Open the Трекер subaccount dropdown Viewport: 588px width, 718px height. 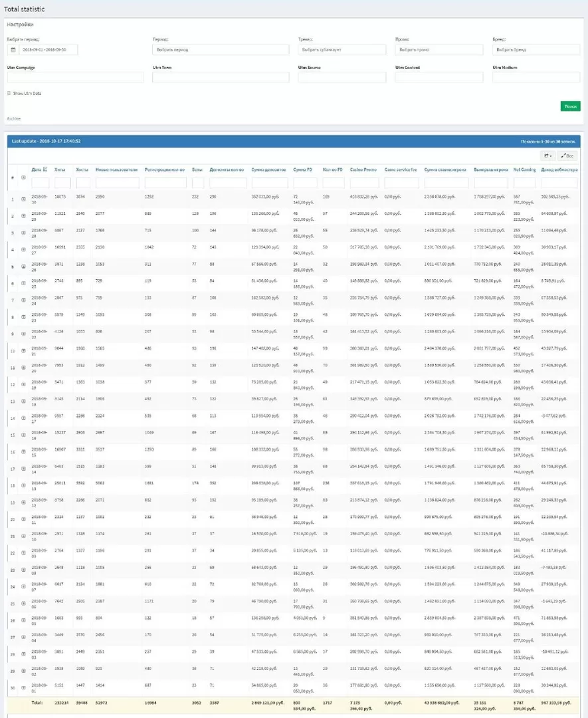[x=342, y=50]
